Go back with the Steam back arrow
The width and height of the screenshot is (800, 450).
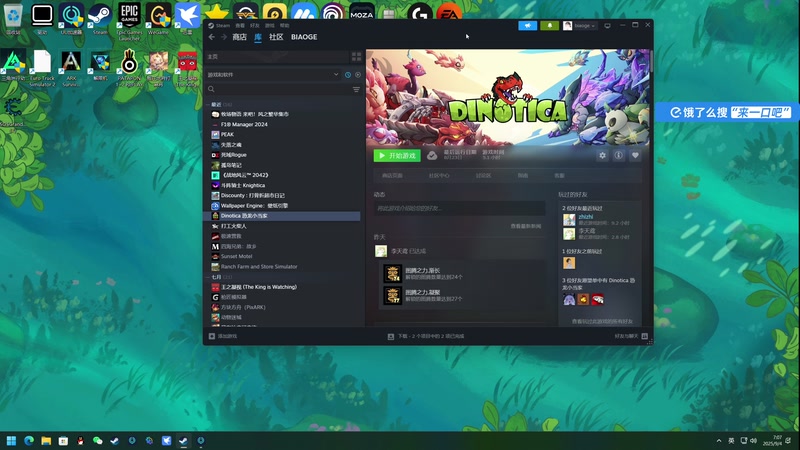point(212,37)
